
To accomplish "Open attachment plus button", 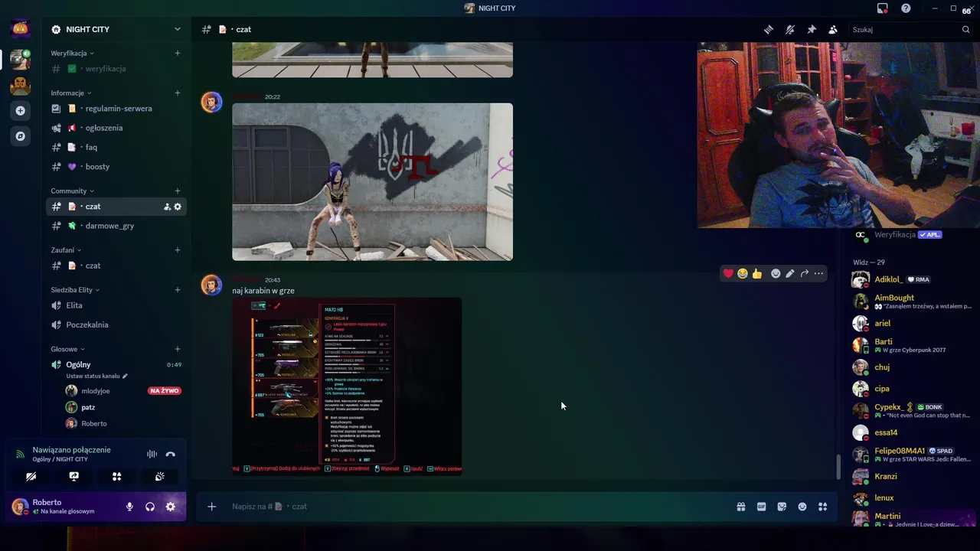I will [212, 507].
